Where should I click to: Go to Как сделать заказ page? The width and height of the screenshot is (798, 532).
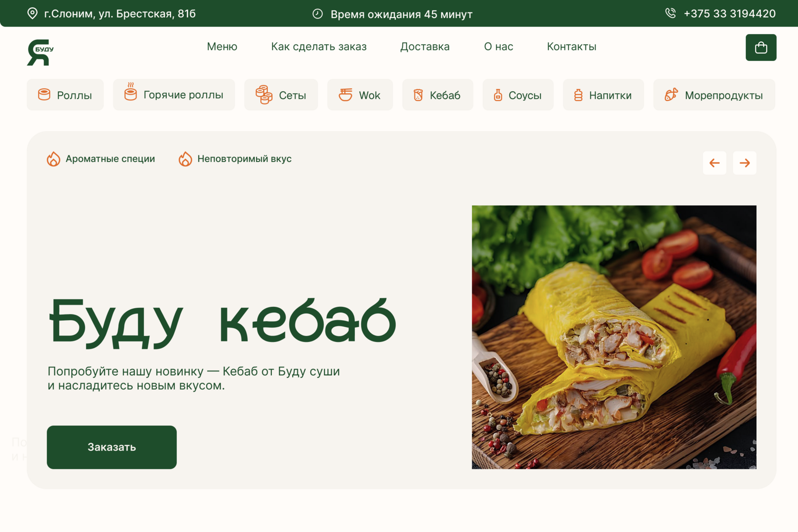tap(319, 47)
